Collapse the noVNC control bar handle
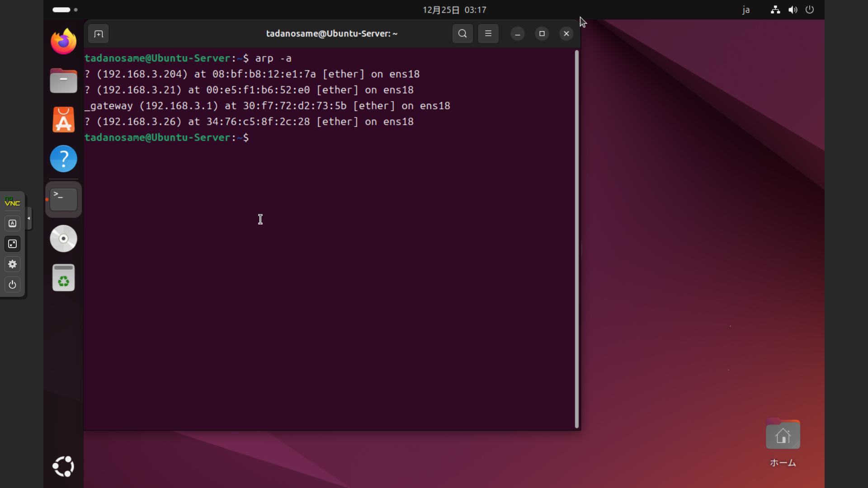Screen dimensions: 868x488 click(x=29, y=218)
